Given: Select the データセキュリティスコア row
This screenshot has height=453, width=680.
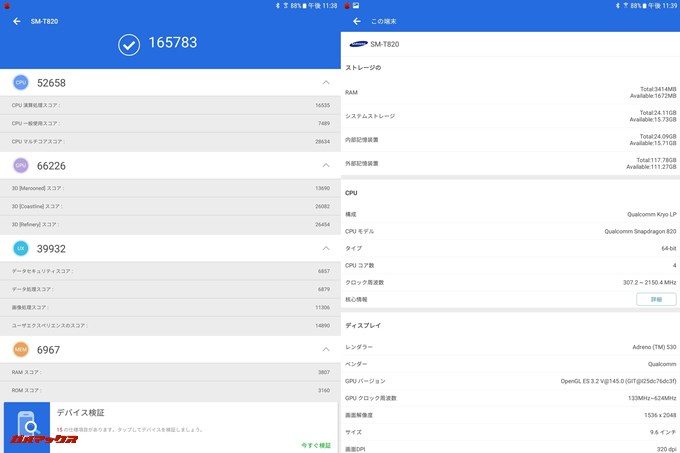Looking at the screenshot, I should [170, 271].
